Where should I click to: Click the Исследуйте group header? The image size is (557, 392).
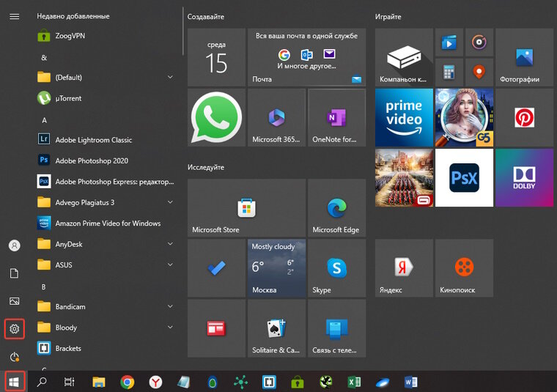coord(206,167)
